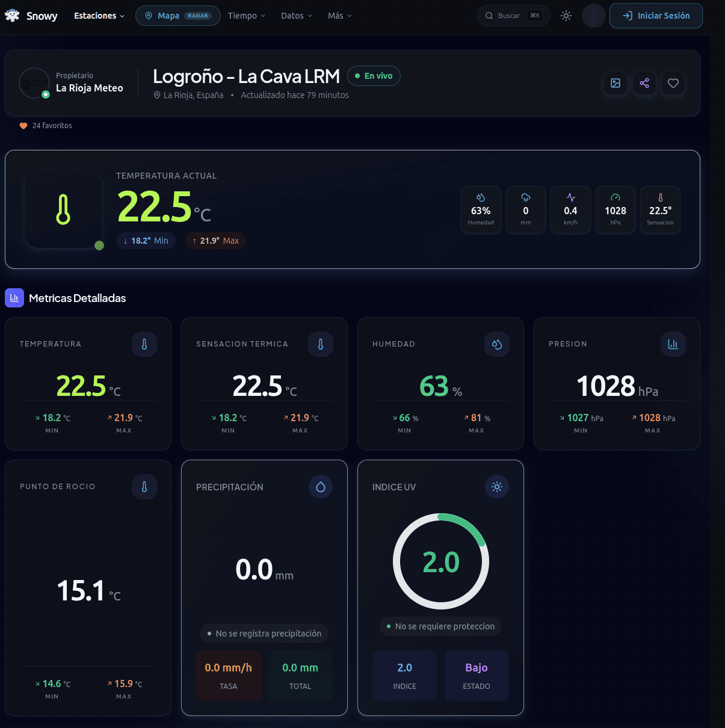Viewport: 725px width, 728px height.
Task: Click the chart icon in Presion card
Action: click(673, 344)
